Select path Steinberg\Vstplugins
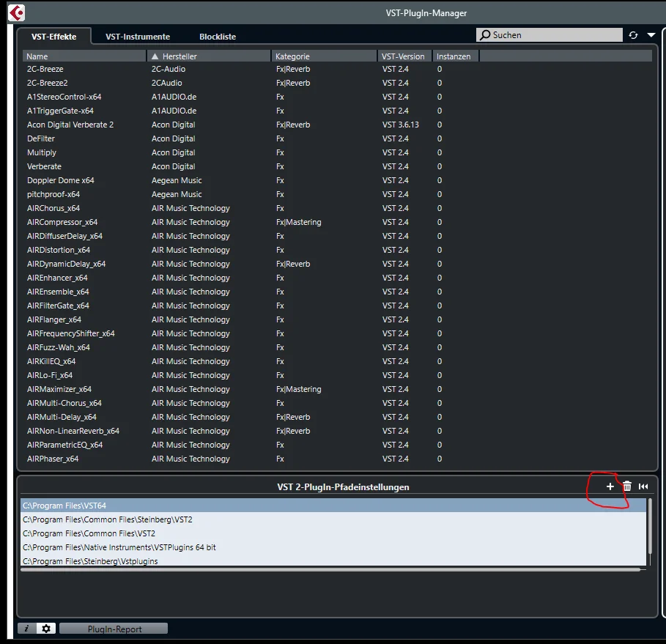This screenshot has width=666, height=644. (x=333, y=560)
